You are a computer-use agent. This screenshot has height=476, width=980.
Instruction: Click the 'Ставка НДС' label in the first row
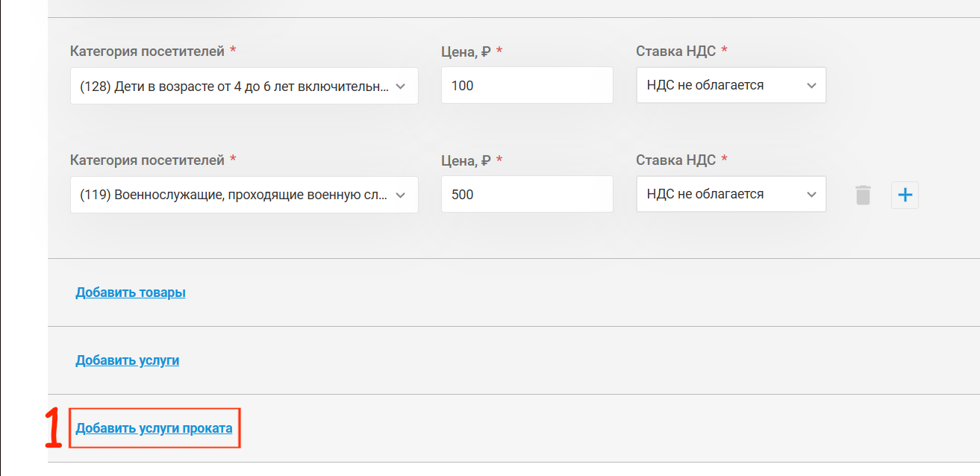(675, 51)
